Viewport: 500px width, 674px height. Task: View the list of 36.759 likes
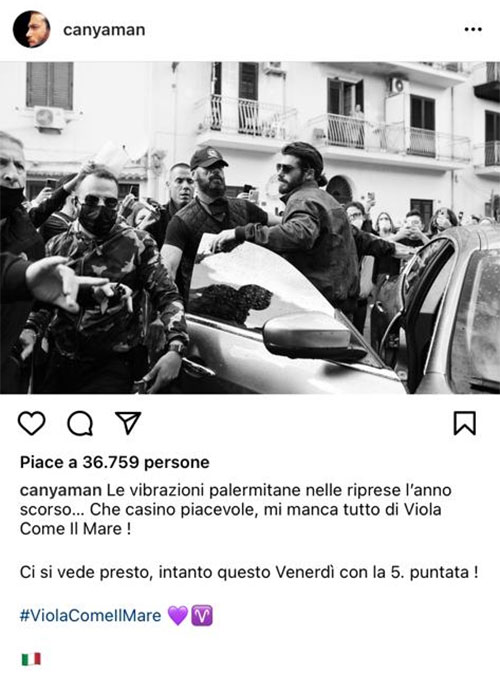[114, 462]
